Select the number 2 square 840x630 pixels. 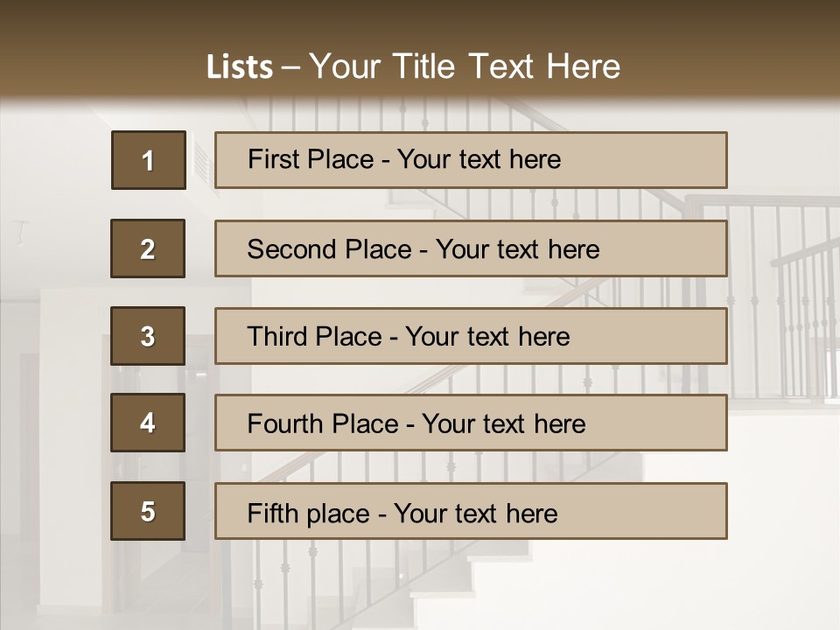click(x=148, y=248)
